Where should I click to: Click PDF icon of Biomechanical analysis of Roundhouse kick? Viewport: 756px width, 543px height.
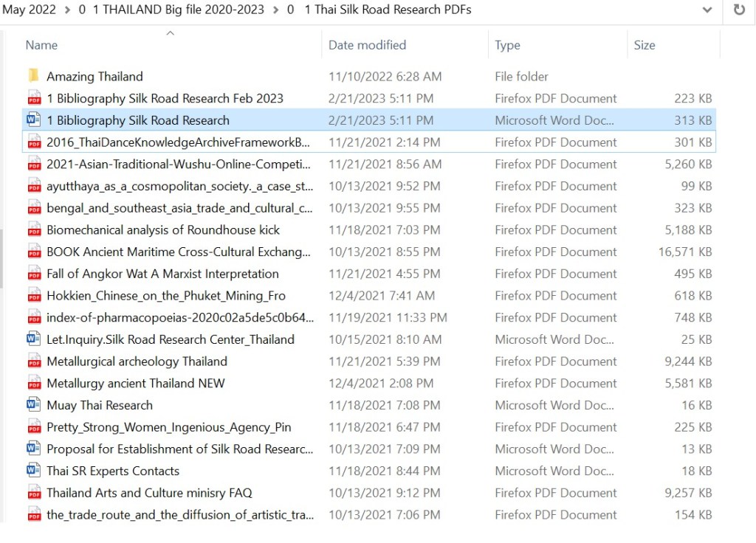tap(33, 230)
